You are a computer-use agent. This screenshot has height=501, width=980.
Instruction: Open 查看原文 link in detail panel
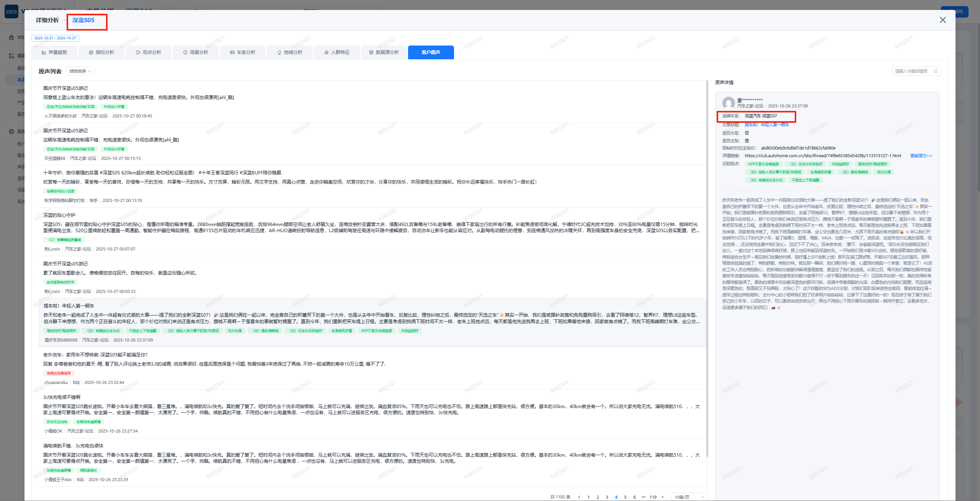pos(921,156)
